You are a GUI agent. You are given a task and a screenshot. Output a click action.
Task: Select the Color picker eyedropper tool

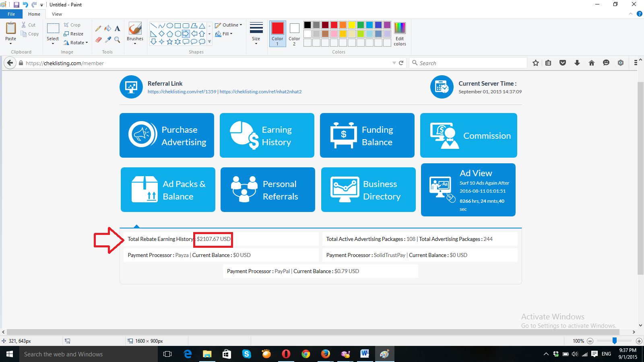108,39
